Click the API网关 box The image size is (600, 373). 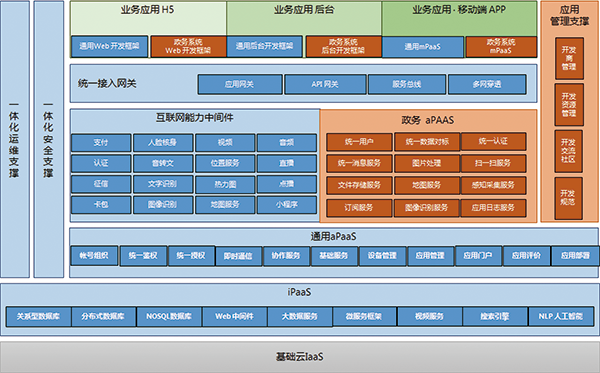325,85
